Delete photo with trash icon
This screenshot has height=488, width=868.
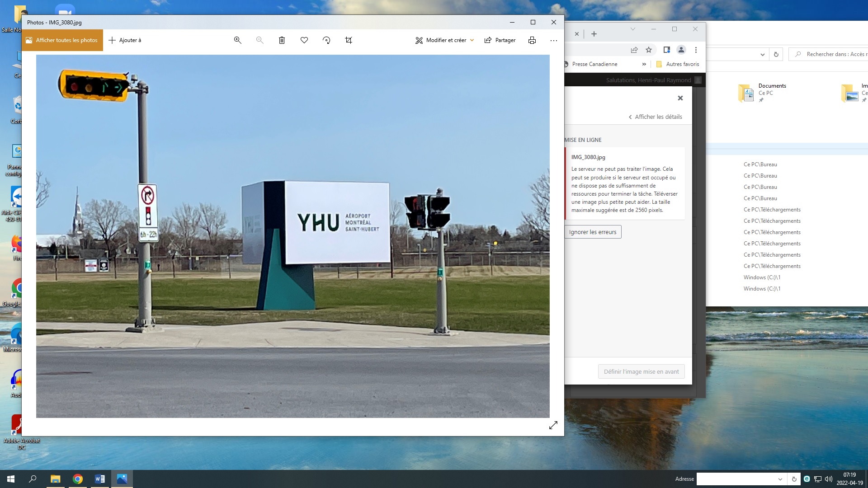pos(282,40)
